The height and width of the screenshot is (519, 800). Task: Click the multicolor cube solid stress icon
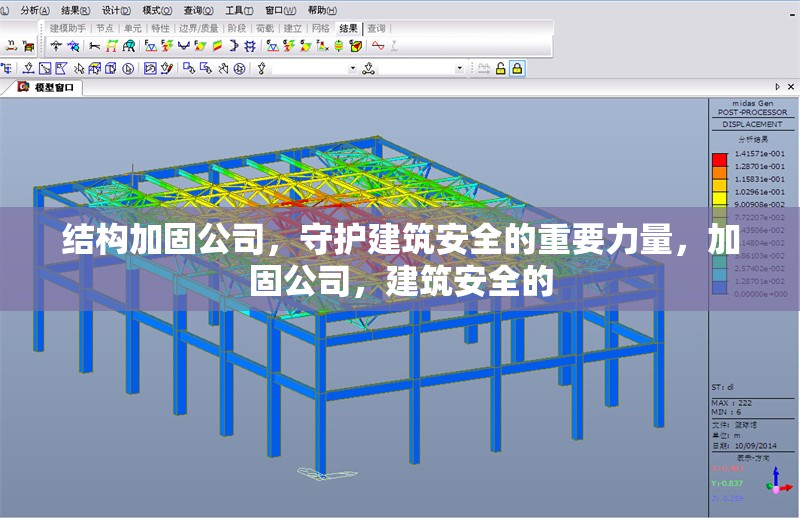[356, 46]
